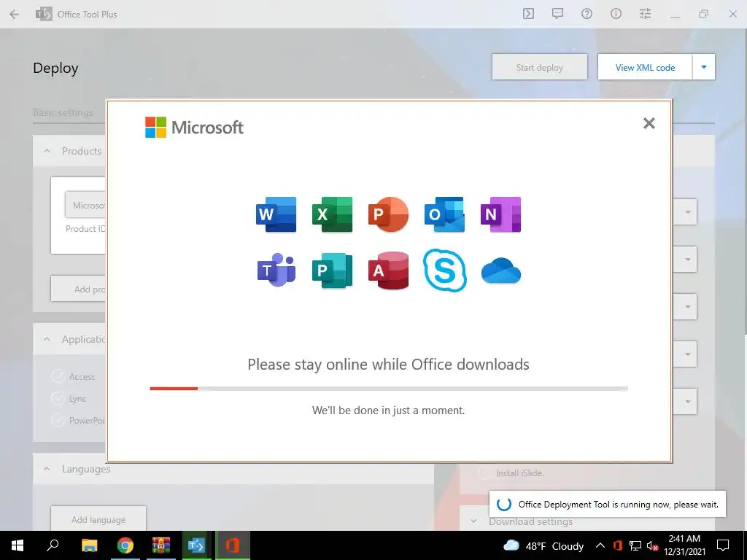This screenshot has width=747, height=560.
Task: Expand the Download settings section
Action: pyautogui.click(x=473, y=521)
